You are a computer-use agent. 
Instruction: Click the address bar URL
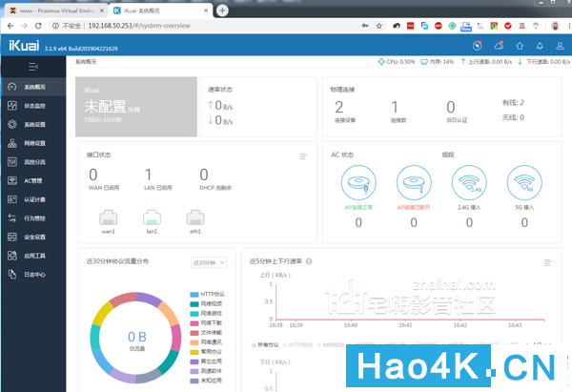click(139, 26)
